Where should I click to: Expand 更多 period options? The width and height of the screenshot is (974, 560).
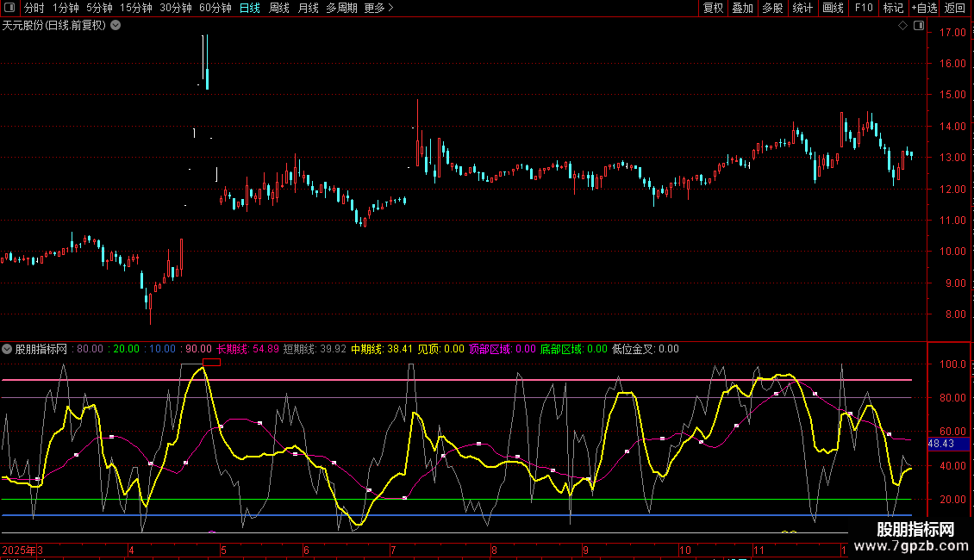[378, 8]
